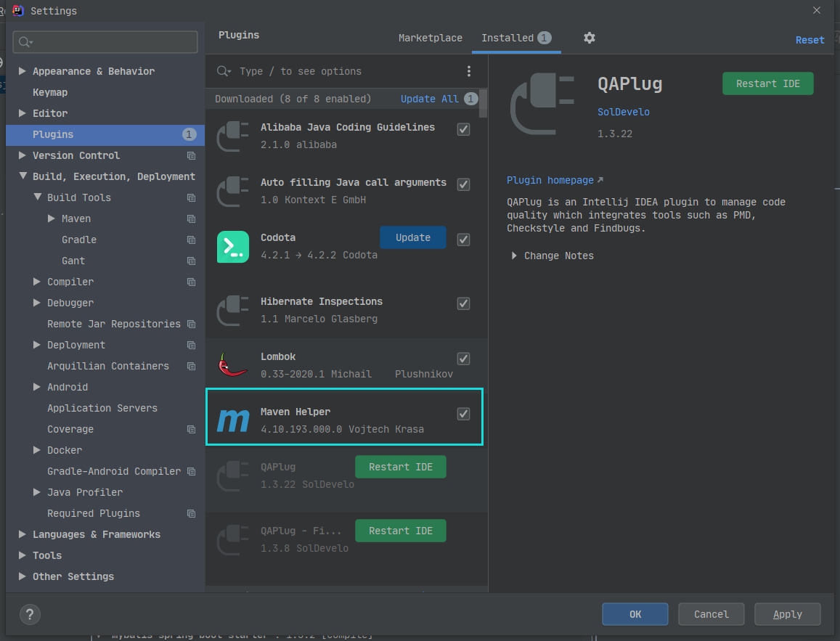Expand the Compiler node
Screen dimensions: 840x641
[36, 282]
